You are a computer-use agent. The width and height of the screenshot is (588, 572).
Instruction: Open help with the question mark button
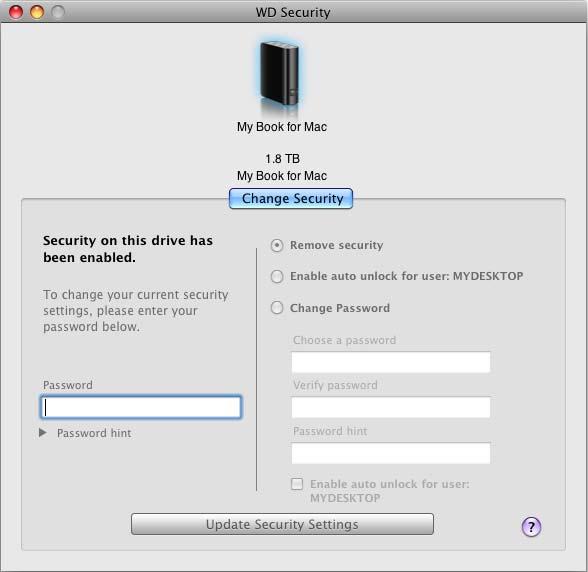click(531, 527)
